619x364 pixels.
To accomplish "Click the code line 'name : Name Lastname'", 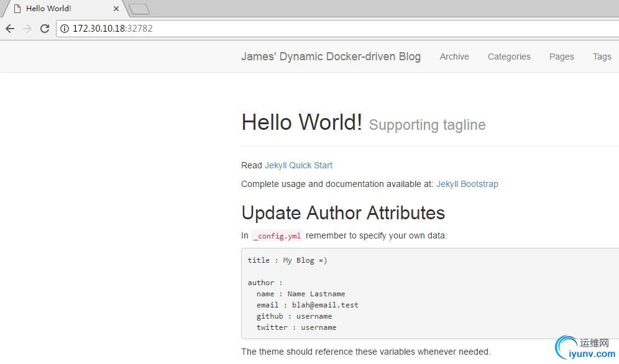I will pyautogui.click(x=301, y=294).
